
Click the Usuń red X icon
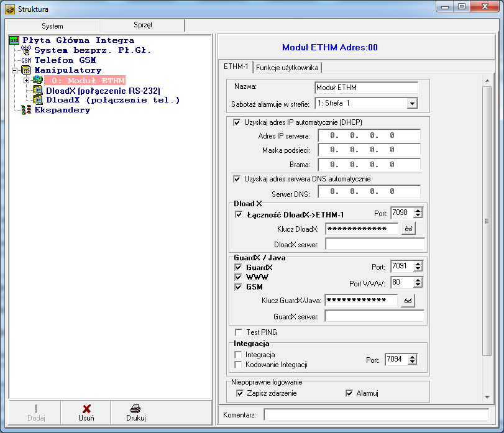pyautogui.click(x=86, y=409)
